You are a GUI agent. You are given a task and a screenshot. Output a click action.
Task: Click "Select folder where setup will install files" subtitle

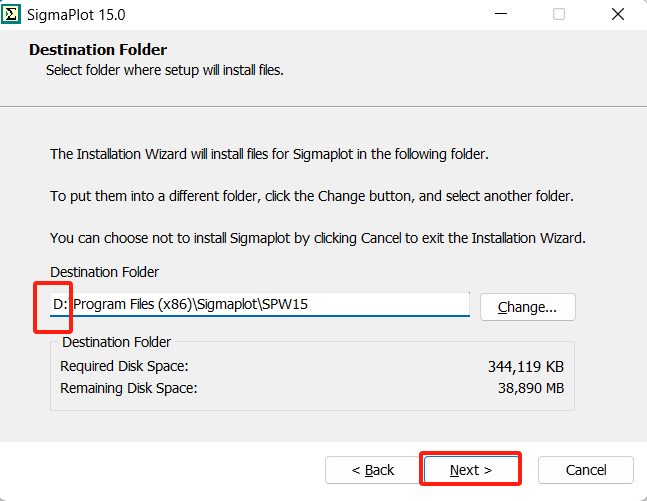pos(165,70)
